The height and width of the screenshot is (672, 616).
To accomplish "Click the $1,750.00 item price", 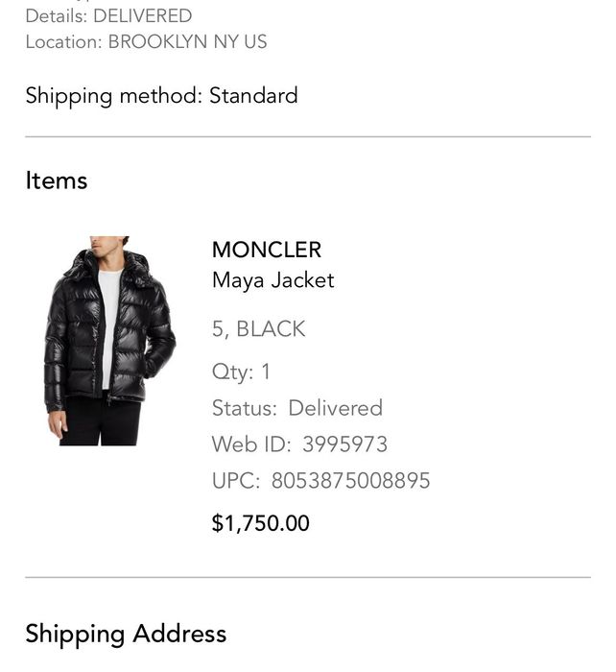I will point(260,523).
